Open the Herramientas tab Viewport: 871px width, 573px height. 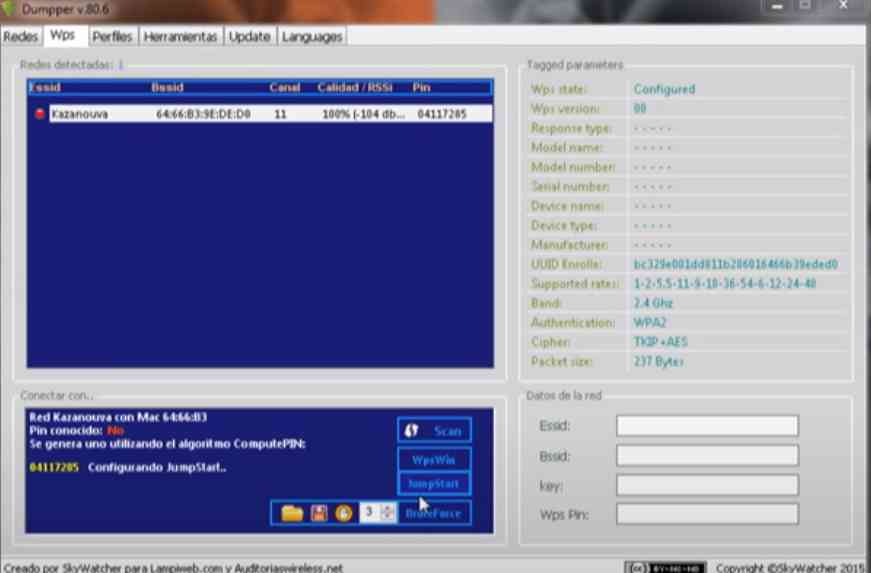click(x=181, y=37)
